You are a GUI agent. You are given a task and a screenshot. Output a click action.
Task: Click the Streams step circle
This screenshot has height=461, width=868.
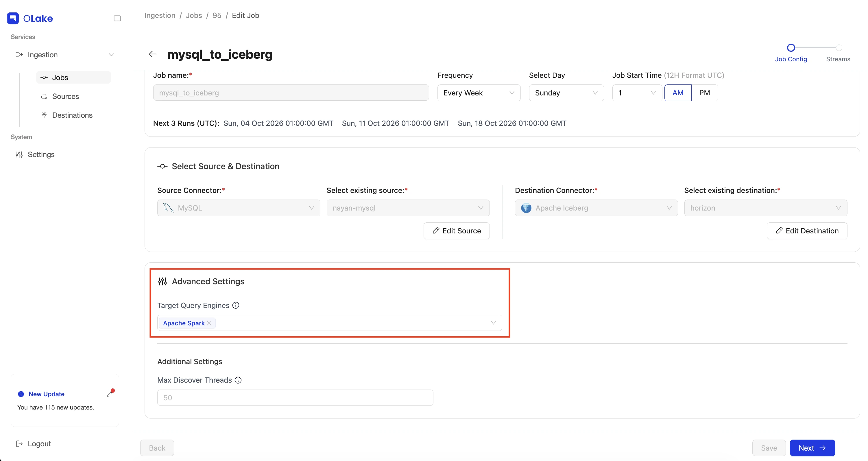[x=839, y=47]
